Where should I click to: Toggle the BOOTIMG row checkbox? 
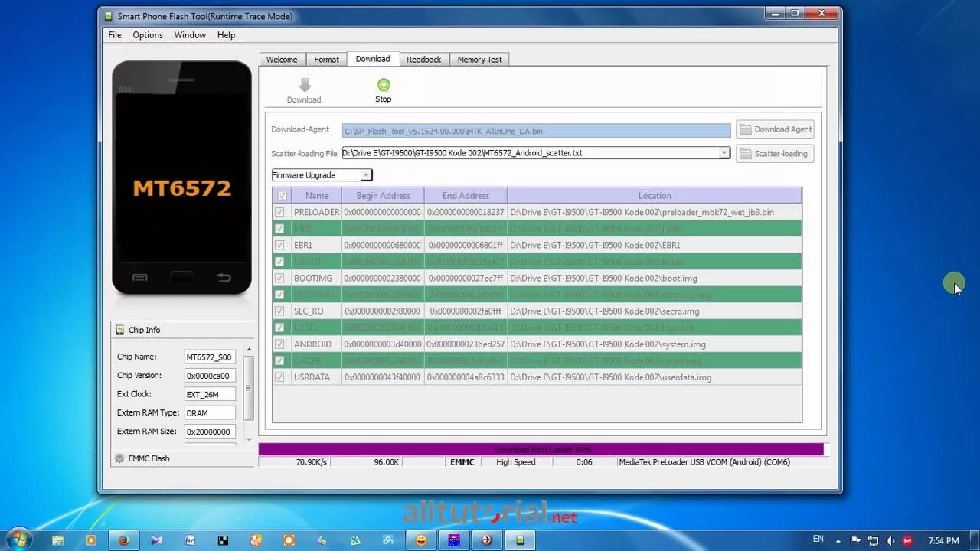click(279, 278)
